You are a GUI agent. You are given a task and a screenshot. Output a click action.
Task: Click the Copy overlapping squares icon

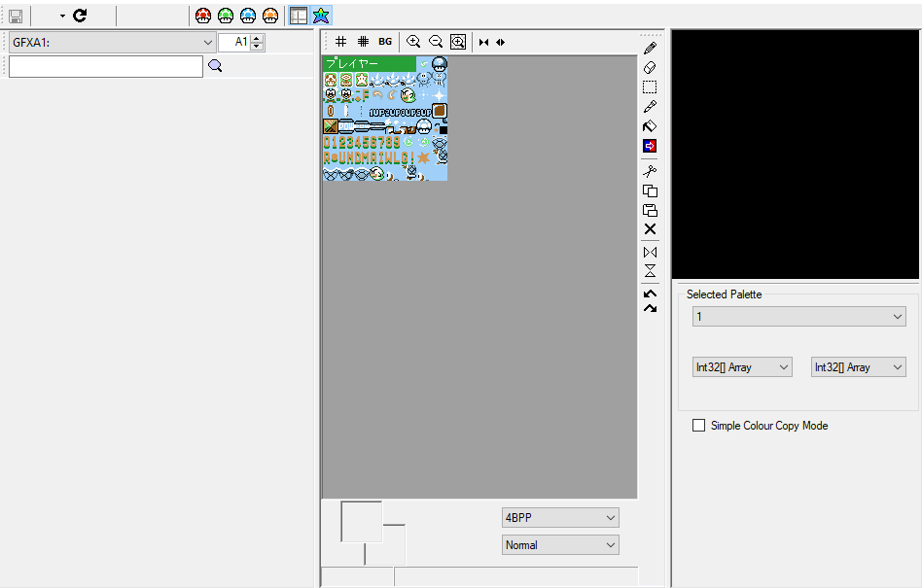[x=650, y=190]
